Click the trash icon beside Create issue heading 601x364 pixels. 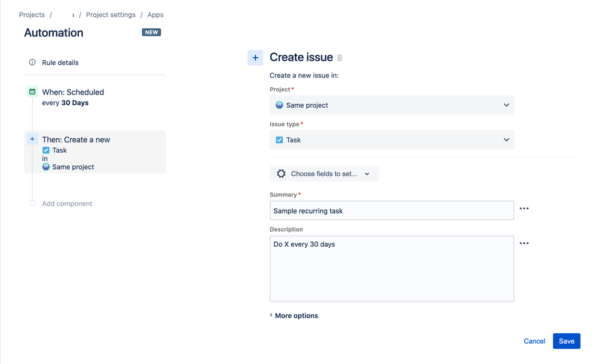(x=340, y=57)
